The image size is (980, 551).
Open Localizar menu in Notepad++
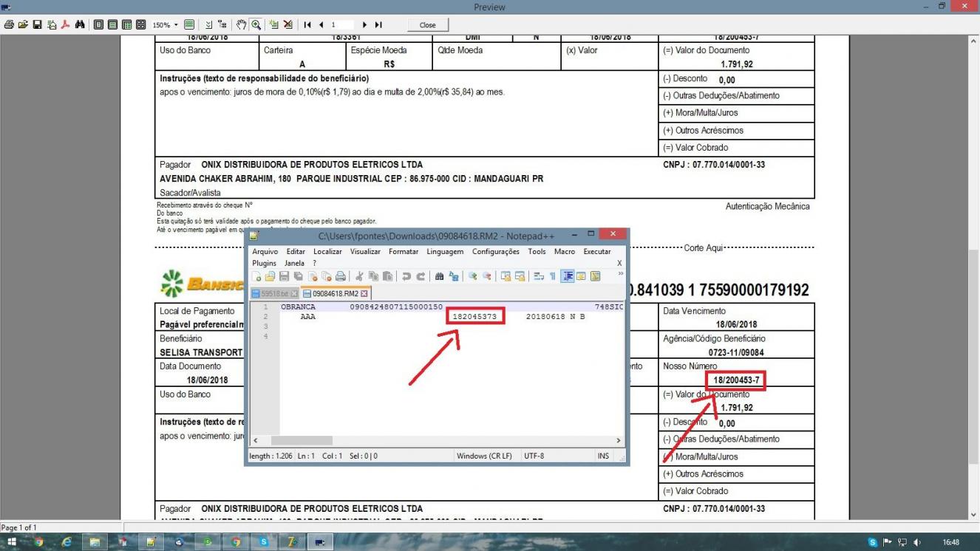[x=327, y=252]
